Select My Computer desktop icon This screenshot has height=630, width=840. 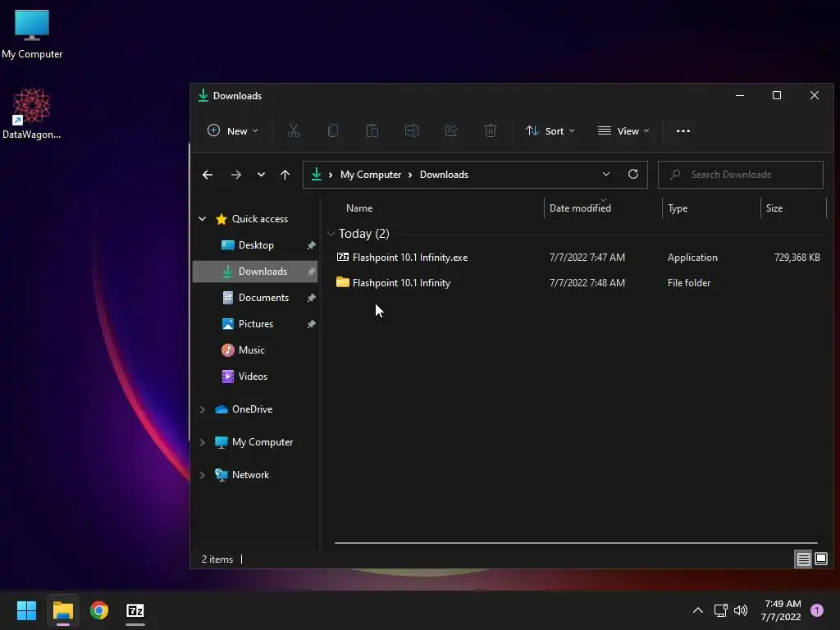32,34
